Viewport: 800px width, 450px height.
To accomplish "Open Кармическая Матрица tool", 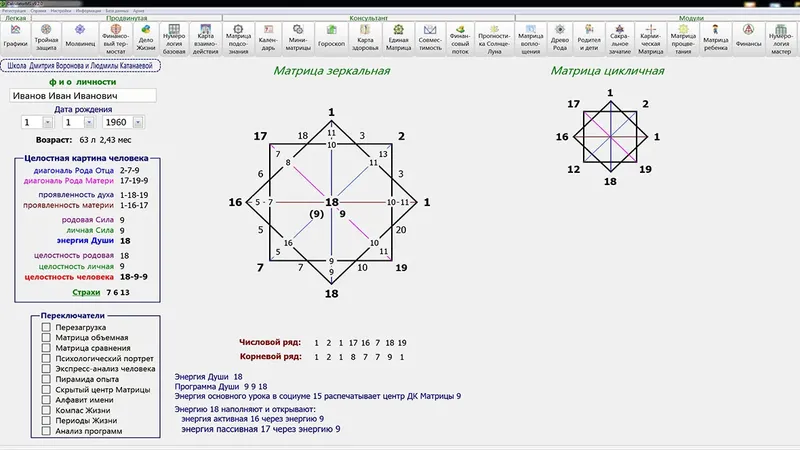I will coord(651,39).
